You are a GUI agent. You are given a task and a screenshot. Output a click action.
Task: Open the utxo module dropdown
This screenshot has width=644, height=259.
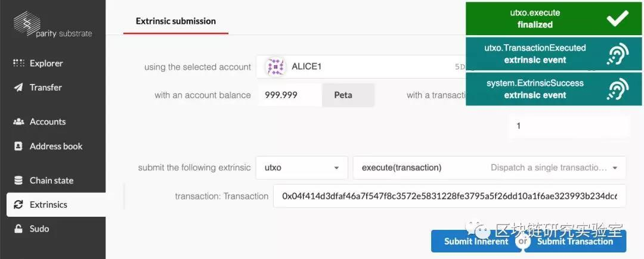tap(302, 168)
